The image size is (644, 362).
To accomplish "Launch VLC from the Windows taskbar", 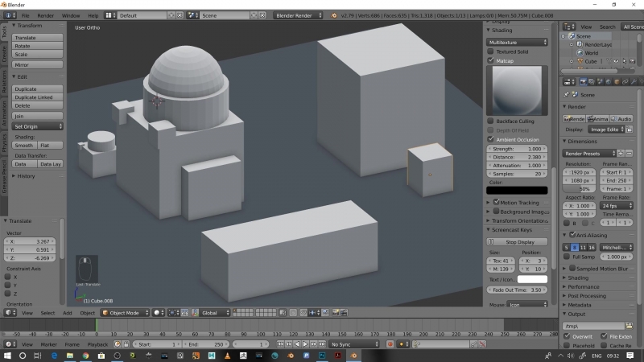I will [x=227, y=356].
